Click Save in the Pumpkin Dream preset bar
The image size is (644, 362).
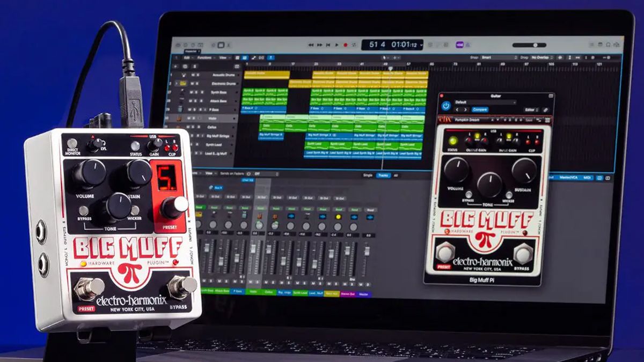[x=529, y=119]
